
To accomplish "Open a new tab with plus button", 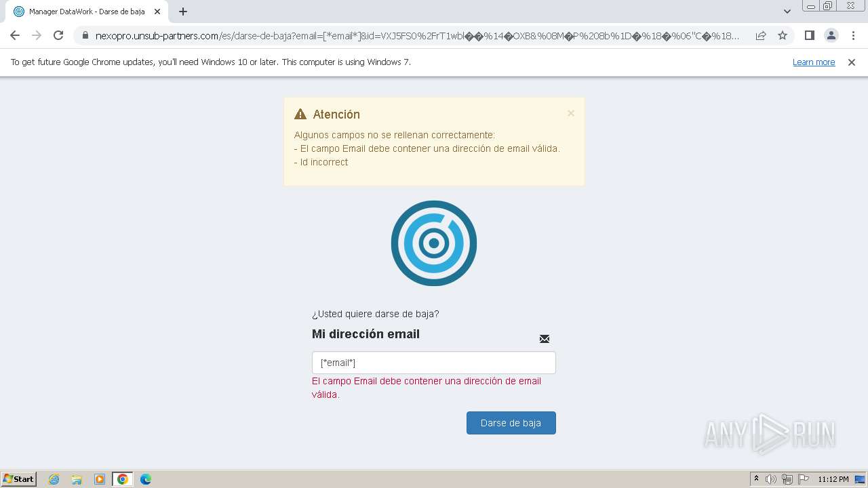I will pos(183,12).
